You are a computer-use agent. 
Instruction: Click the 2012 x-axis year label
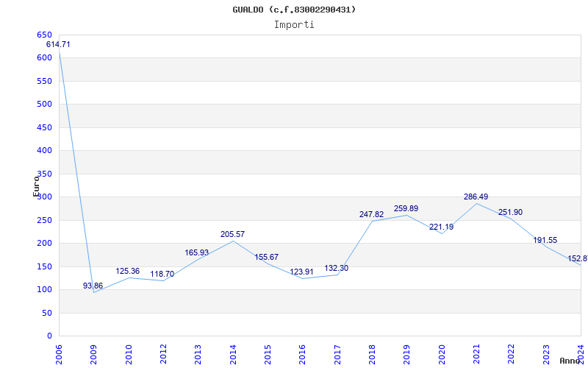click(163, 354)
